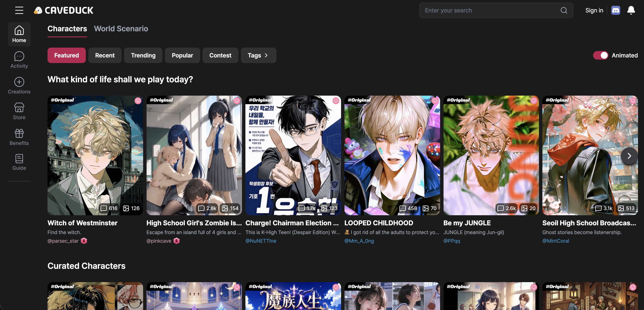
Task: Click Sign in link
Action: pyautogui.click(x=594, y=10)
